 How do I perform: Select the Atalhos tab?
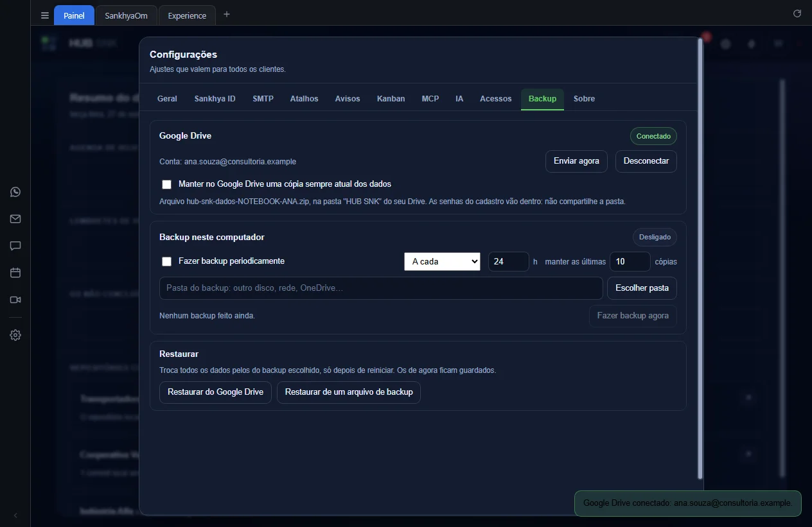pyautogui.click(x=304, y=99)
